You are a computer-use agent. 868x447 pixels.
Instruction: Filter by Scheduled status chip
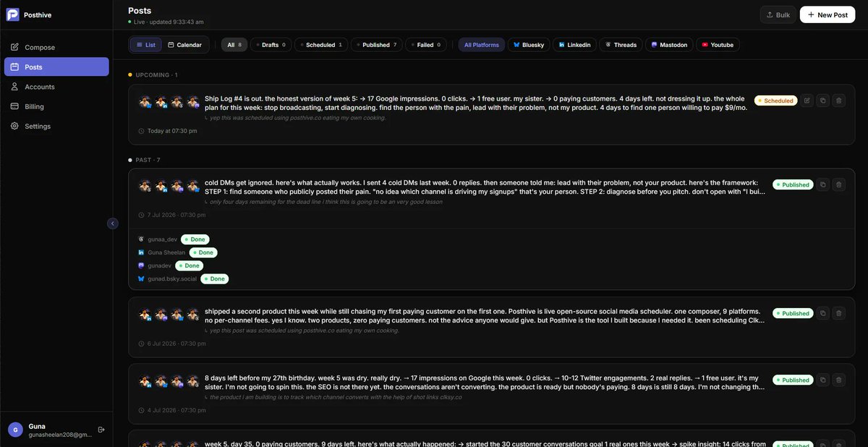[322, 45]
